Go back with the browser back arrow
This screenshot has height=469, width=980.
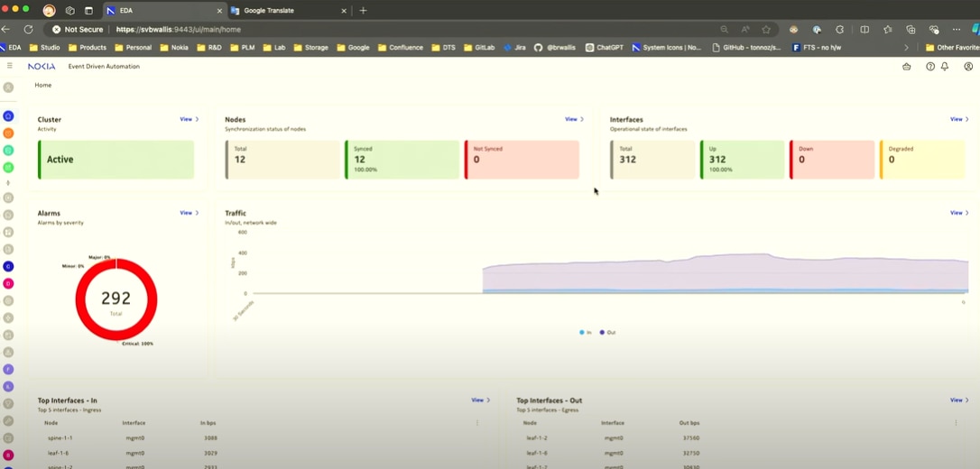[x=5, y=30]
